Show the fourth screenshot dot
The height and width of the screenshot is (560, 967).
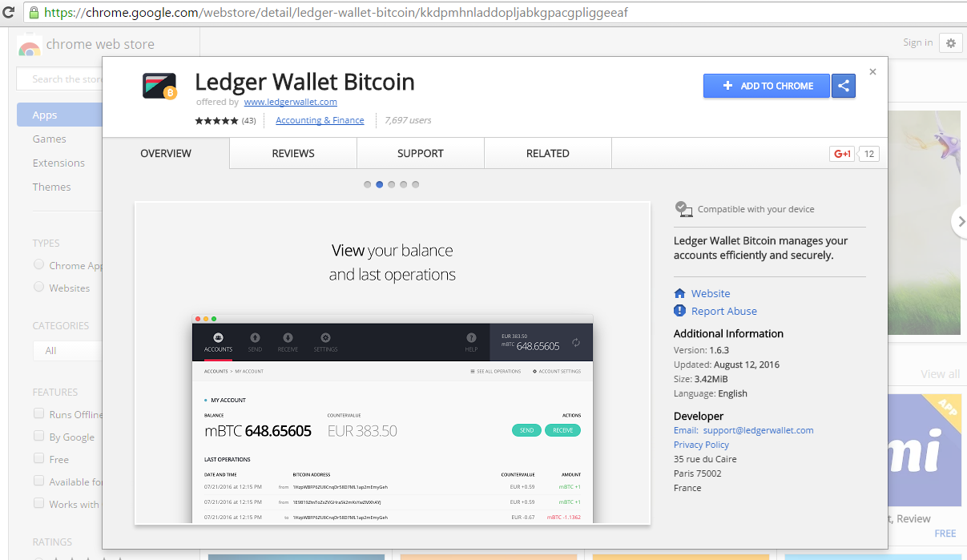[403, 184]
